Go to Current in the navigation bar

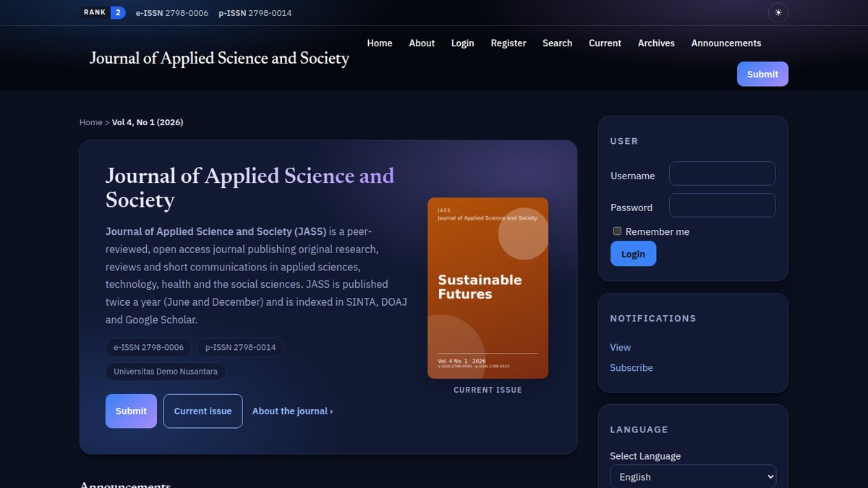tap(605, 43)
